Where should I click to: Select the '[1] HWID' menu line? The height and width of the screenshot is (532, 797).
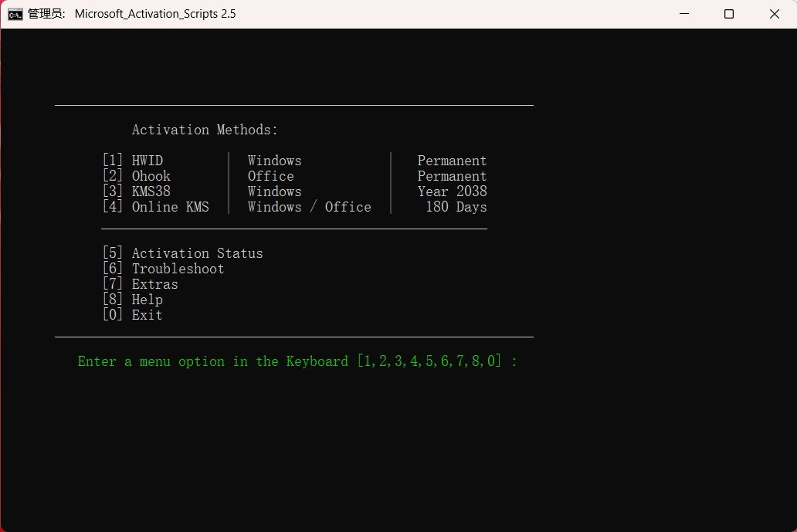point(133,161)
